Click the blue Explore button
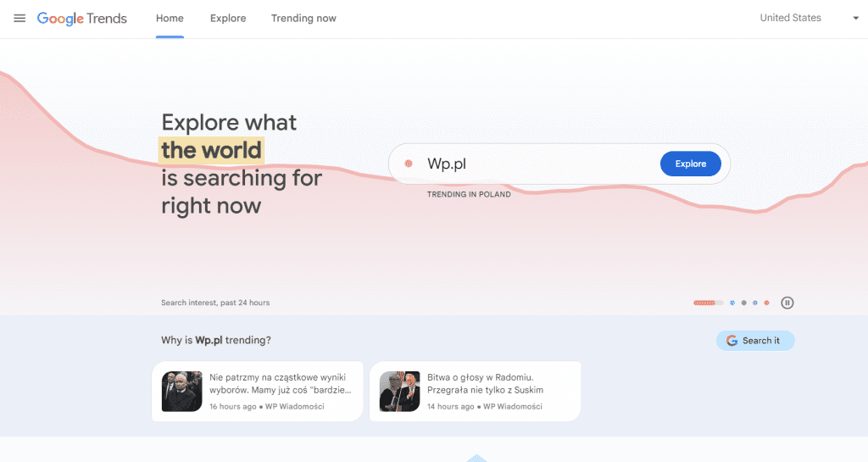Image resolution: width=868 pixels, height=462 pixels. pos(690,164)
